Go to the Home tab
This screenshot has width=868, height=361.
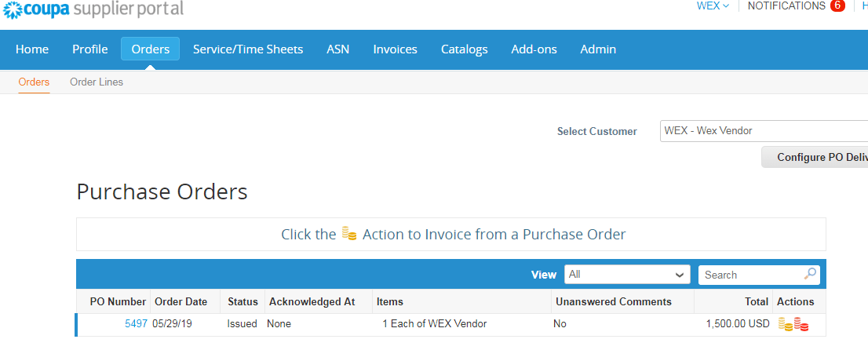coord(32,49)
